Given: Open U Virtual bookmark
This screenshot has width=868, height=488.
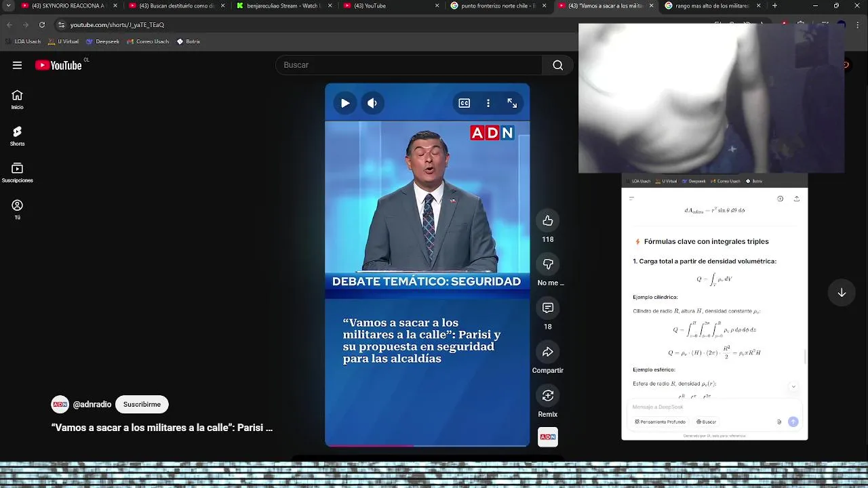Looking at the screenshot, I should [63, 41].
